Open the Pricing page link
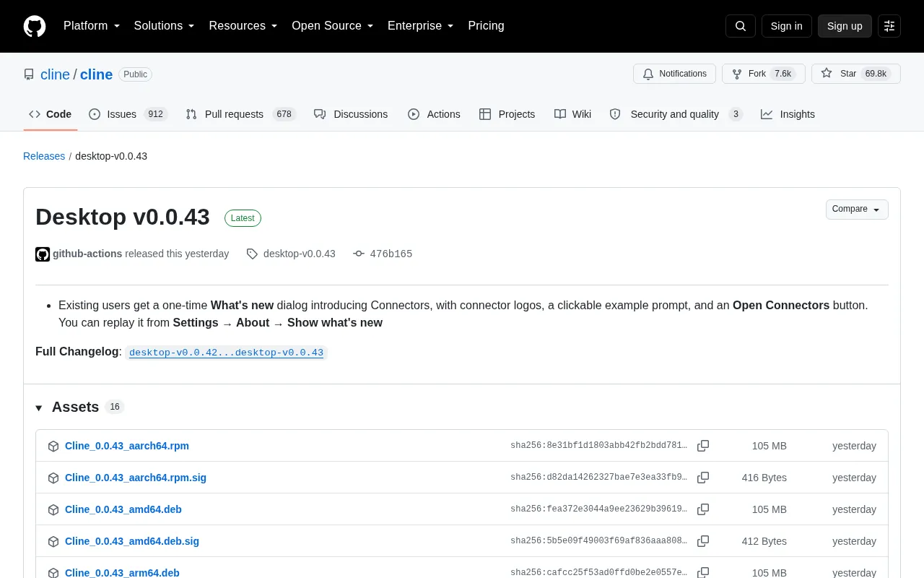The image size is (924, 578). [486, 26]
